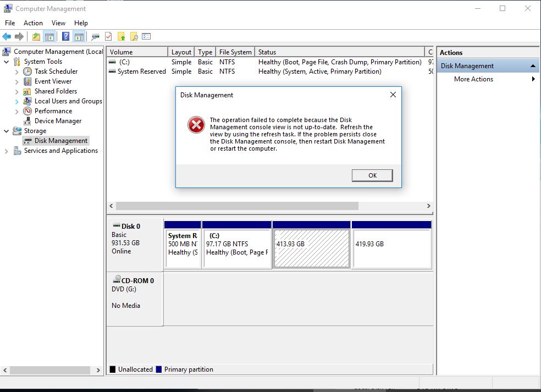Expand the Task Scheduler node
Image resolution: width=541 pixels, height=392 pixels.
[16, 71]
